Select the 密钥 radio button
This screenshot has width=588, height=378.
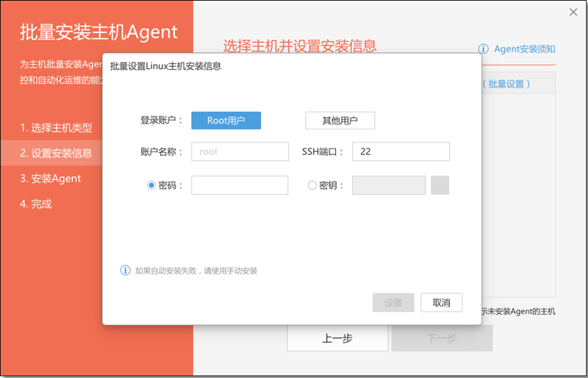point(312,185)
